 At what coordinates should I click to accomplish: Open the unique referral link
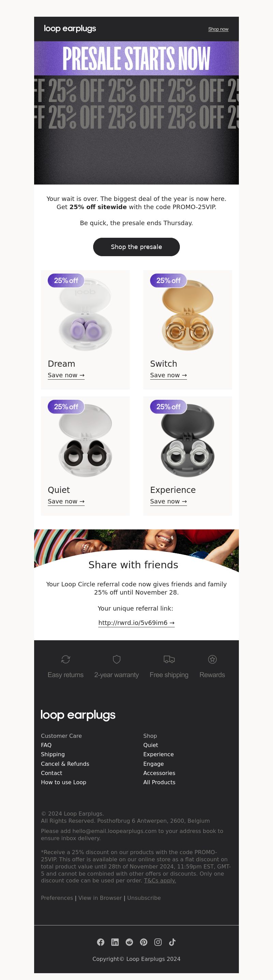tap(136, 623)
